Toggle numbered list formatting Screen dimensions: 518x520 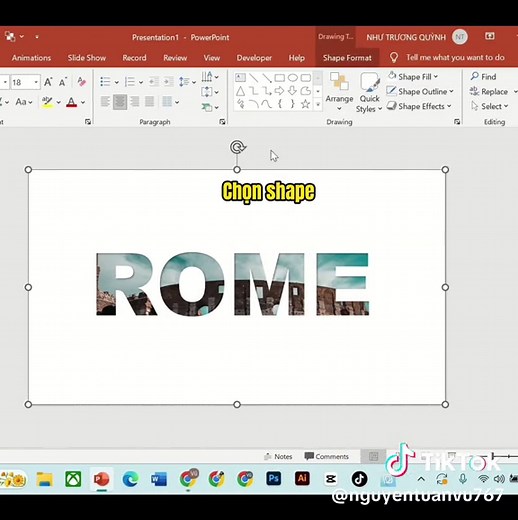pyautogui.click(x=130, y=82)
